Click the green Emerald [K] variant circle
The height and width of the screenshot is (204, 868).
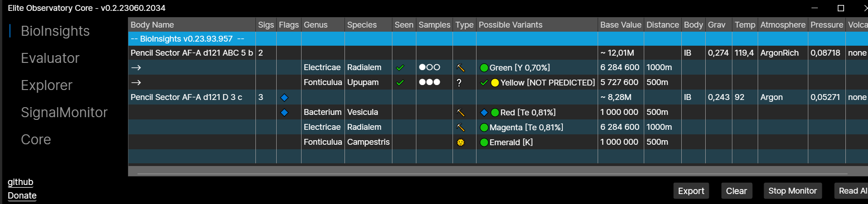(x=484, y=142)
